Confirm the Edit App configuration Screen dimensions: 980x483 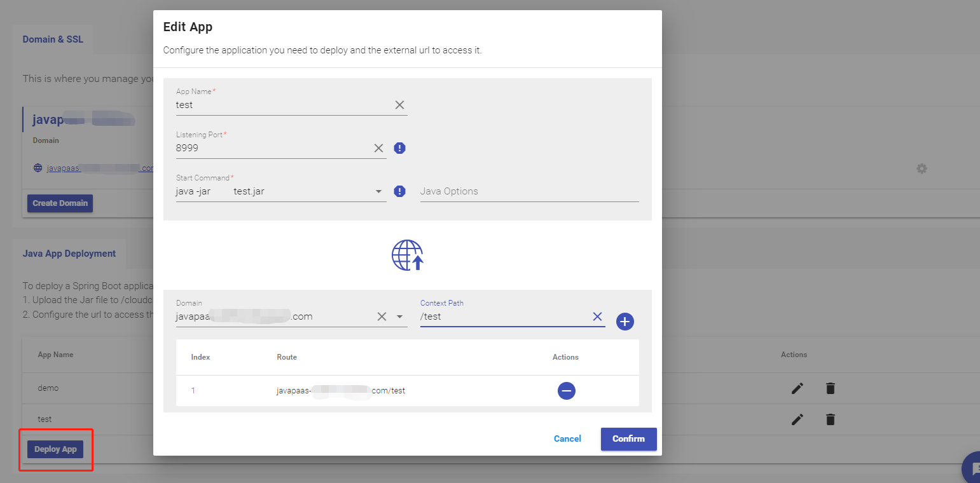pos(628,439)
